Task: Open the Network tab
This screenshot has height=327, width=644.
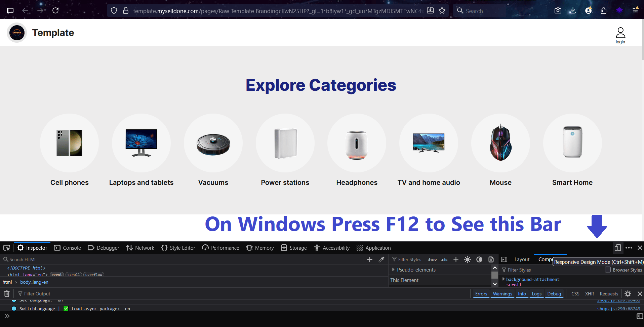Action: click(140, 248)
